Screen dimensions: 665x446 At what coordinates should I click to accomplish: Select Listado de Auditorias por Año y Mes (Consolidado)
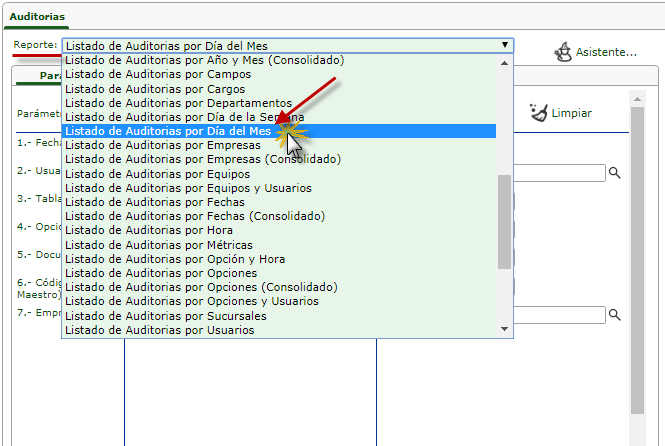pyautogui.click(x=279, y=60)
